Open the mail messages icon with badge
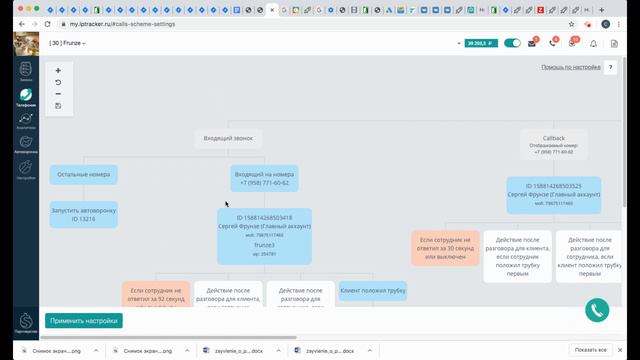This screenshot has width=640, height=360. coord(532,43)
